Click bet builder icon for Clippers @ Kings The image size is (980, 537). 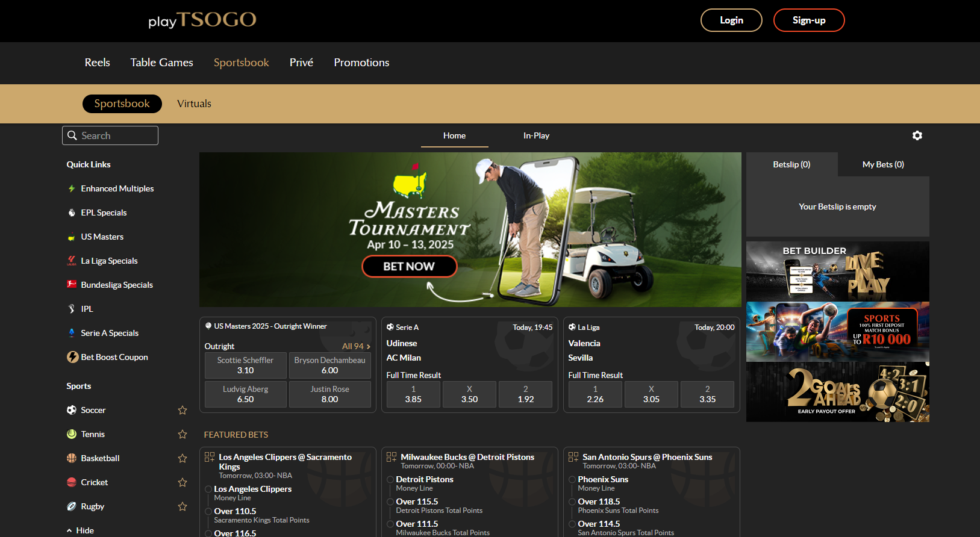(x=210, y=457)
